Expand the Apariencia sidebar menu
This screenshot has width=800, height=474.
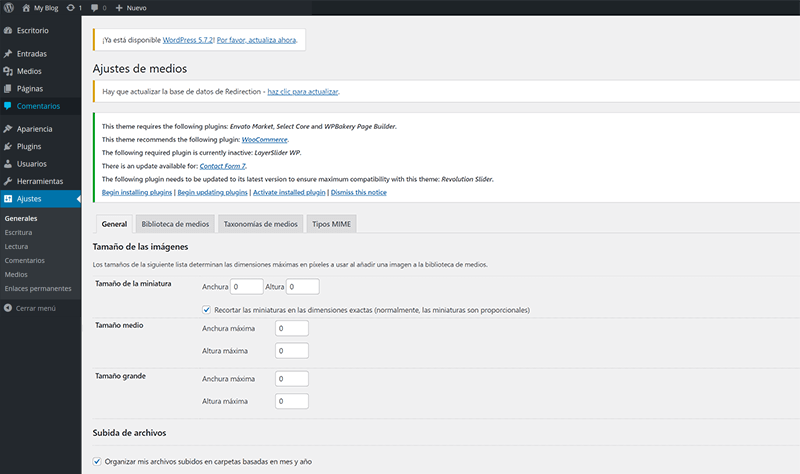[x=34, y=129]
